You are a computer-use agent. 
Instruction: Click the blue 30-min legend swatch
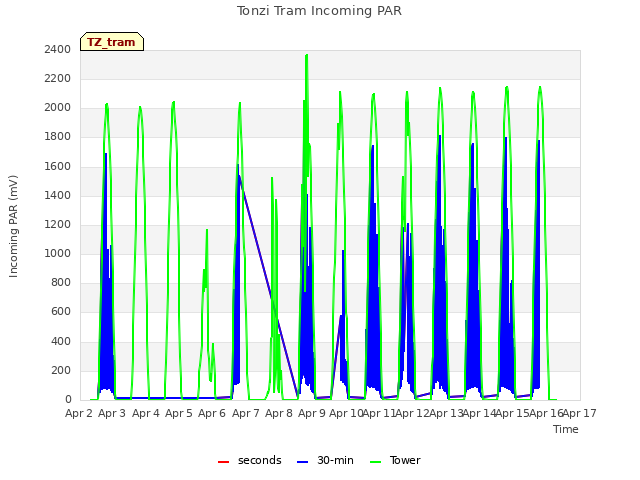pos(302,462)
